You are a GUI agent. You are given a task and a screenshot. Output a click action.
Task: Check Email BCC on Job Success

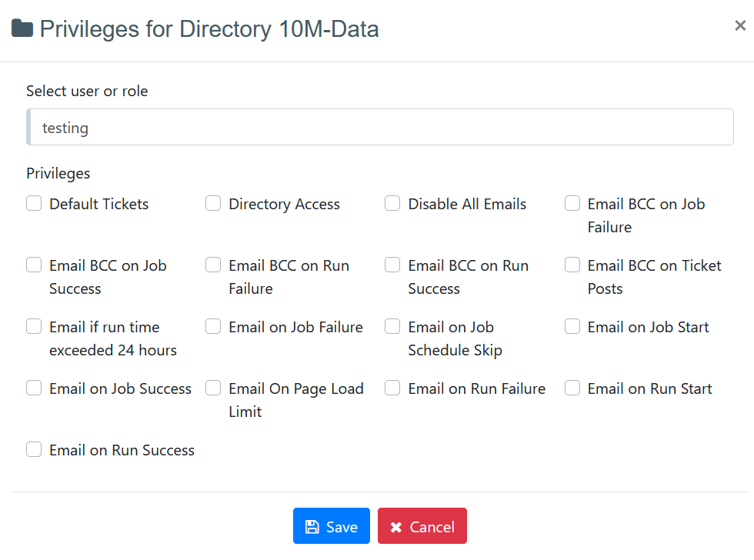34,265
